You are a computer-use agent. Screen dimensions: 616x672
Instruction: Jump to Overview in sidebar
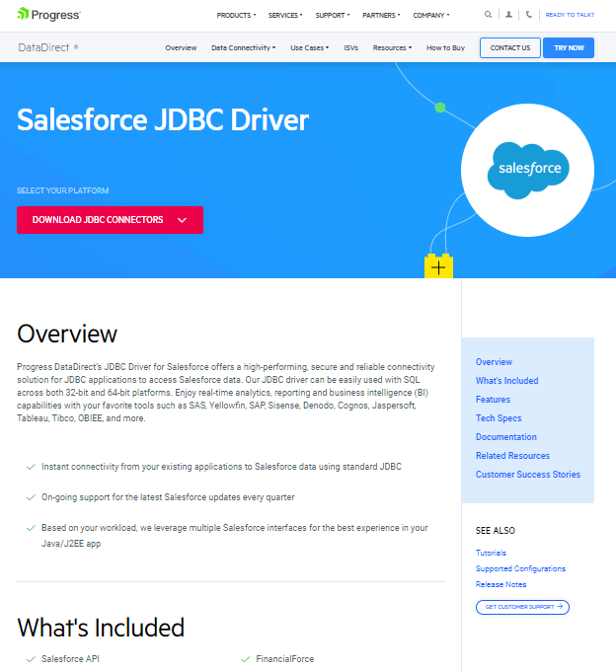tap(494, 362)
